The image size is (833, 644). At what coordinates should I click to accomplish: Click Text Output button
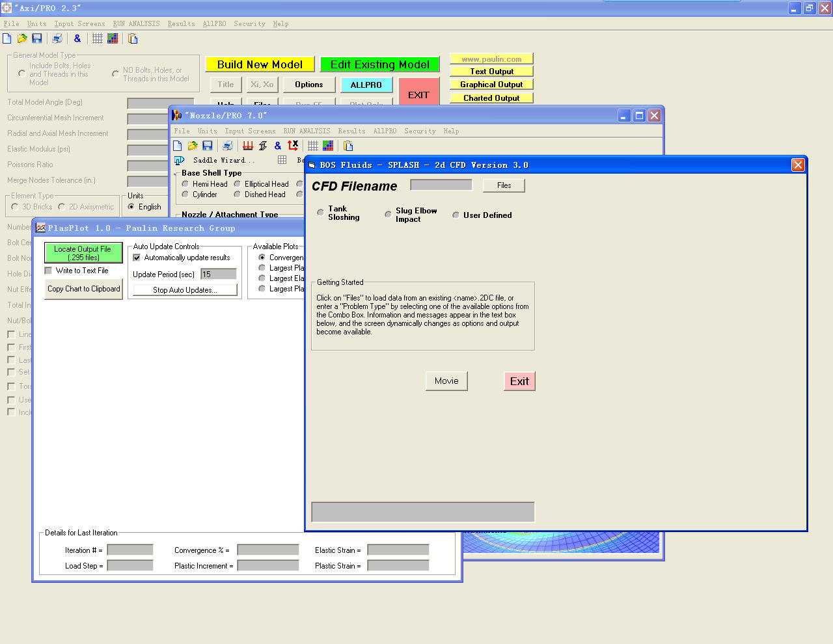491,72
